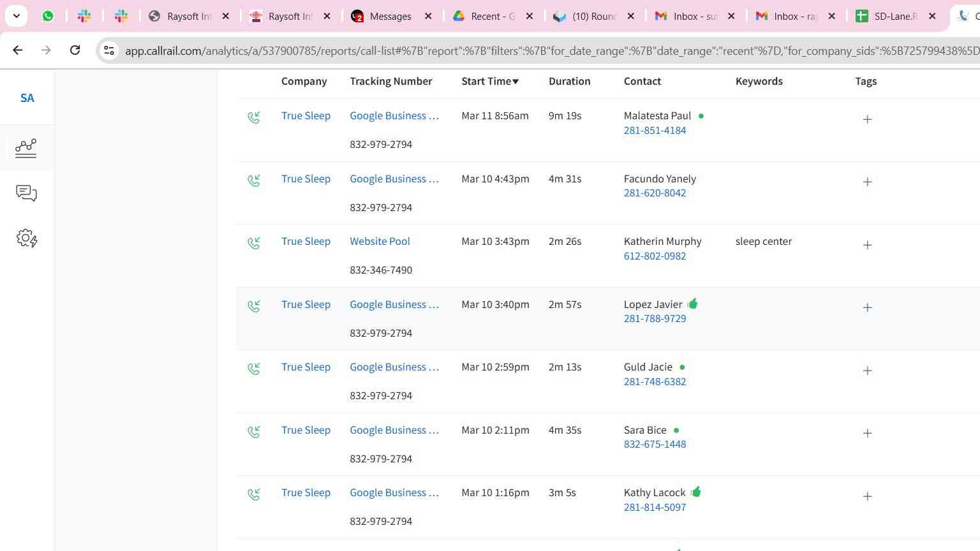Click inbound call icon for Katherin Murphy row

pyautogui.click(x=254, y=243)
